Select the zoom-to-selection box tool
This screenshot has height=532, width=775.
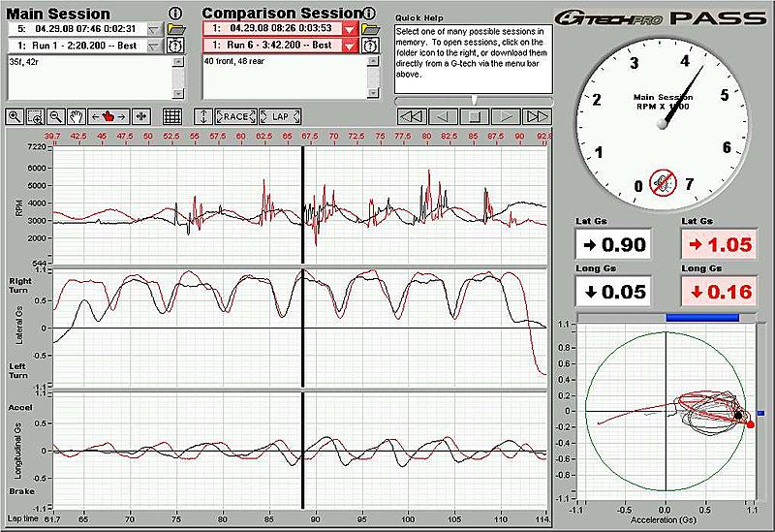[x=36, y=116]
